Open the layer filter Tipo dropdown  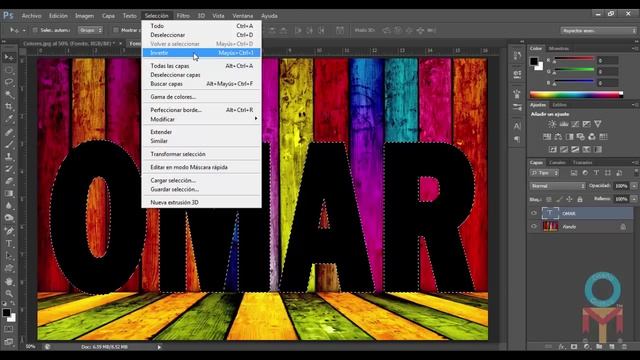[x=544, y=173]
